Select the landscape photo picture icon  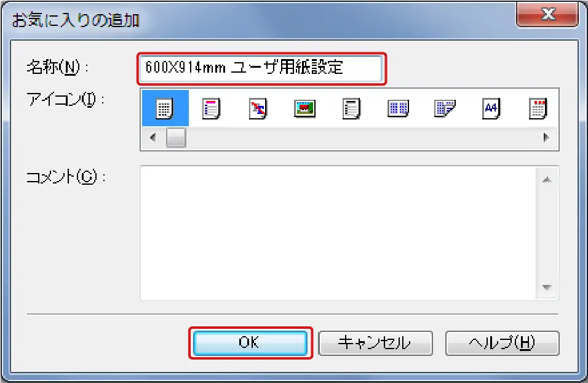point(304,108)
